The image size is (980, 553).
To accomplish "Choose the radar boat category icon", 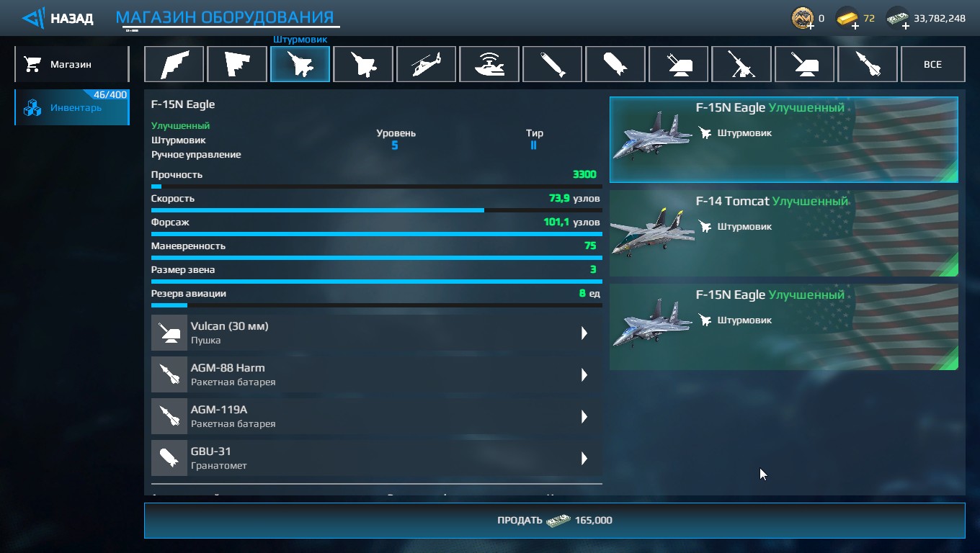I will coord(489,64).
